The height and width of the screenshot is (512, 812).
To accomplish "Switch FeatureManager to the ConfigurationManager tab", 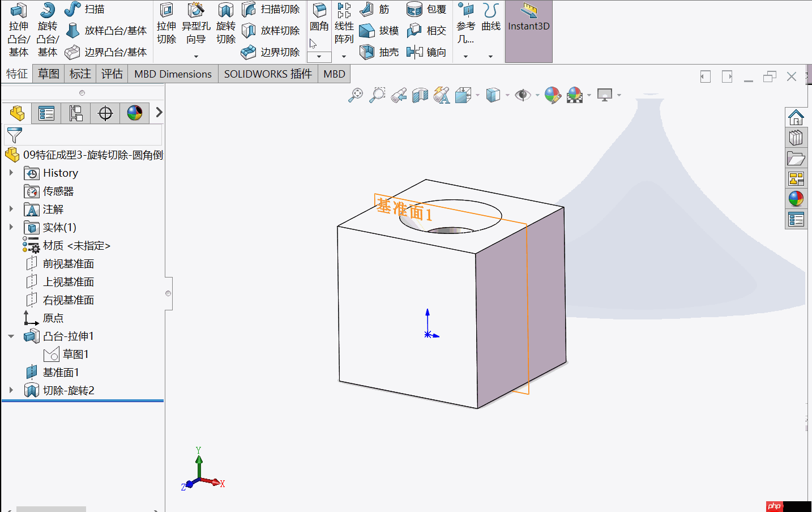I will point(75,113).
